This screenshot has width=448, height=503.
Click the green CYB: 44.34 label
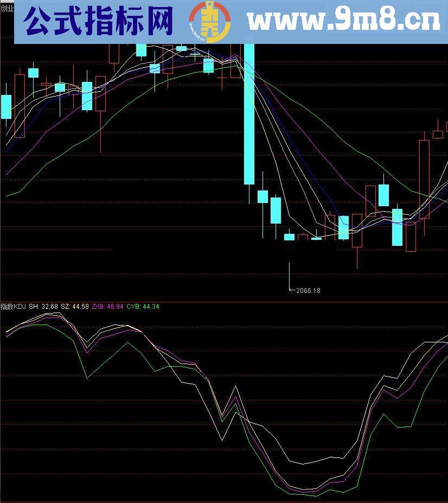(143, 307)
